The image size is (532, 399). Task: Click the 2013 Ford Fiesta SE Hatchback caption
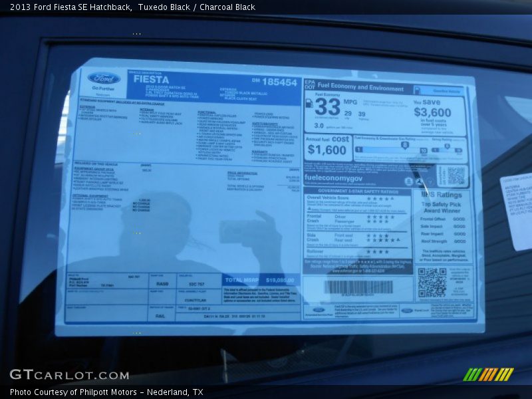click(71, 7)
